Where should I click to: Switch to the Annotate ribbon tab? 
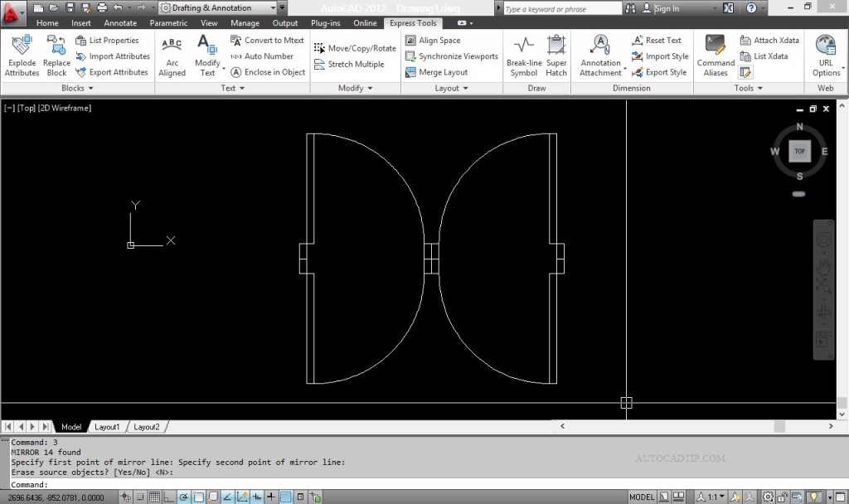pos(120,23)
